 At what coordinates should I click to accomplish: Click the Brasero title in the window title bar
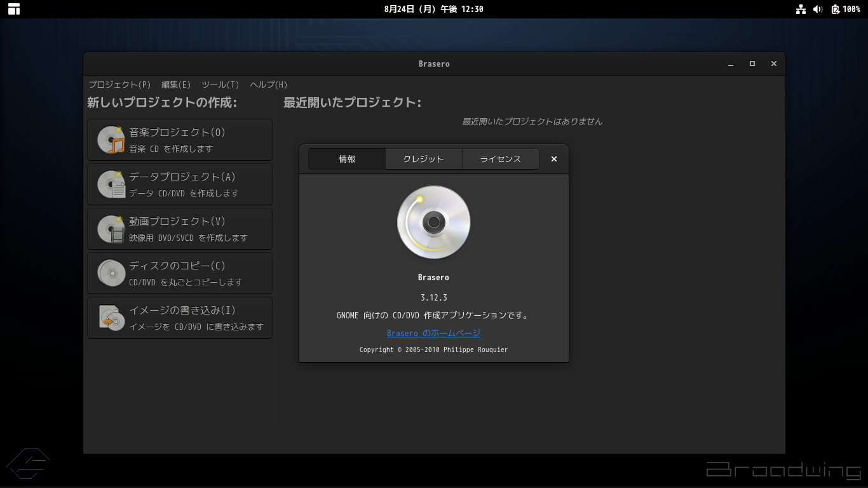click(434, 64)
